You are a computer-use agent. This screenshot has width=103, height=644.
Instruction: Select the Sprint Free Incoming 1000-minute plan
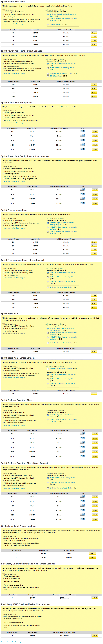coord(94,254)
